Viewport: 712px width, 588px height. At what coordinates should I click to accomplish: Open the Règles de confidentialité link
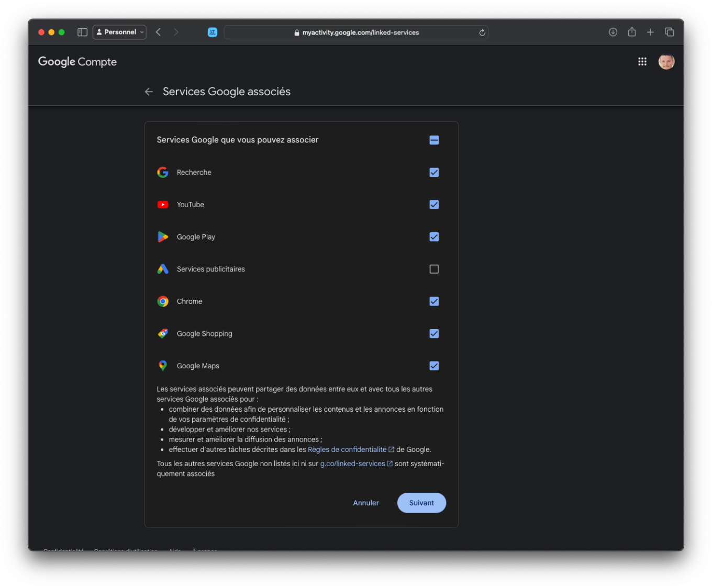(347, 449)
